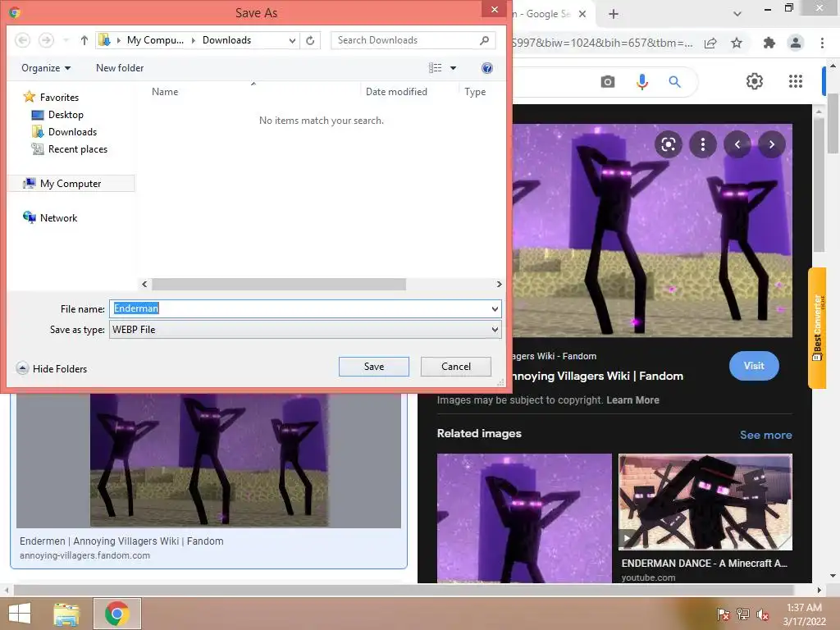Sort by Type column header
The width and height of the screenshot is (840, 630).
[475, 92]
